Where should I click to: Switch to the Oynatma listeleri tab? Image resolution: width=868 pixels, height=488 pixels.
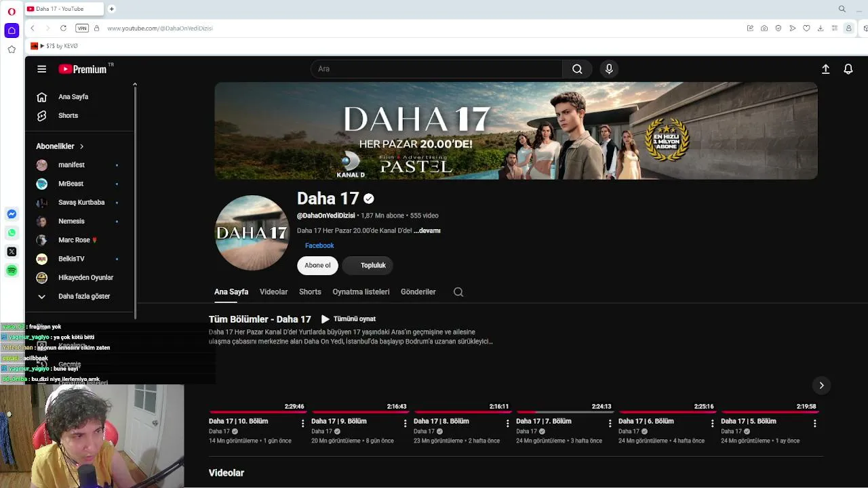pyautogui.click(x=361, y=292)
